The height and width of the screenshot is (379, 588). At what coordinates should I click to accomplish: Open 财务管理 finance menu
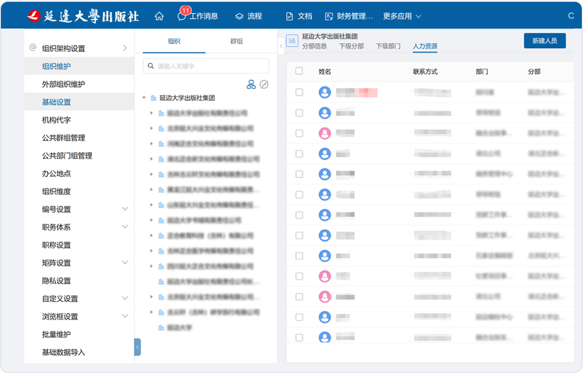point(349,17)
